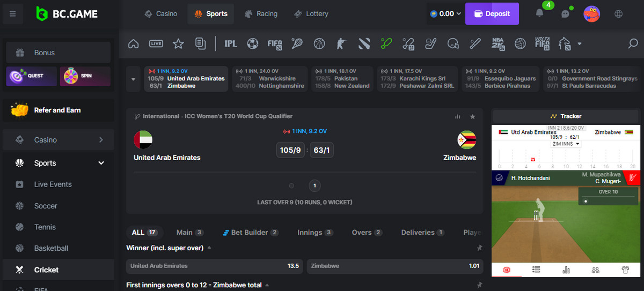Select the basketball sport icon in the sports bar
The image size is (644, 291).
319,44
